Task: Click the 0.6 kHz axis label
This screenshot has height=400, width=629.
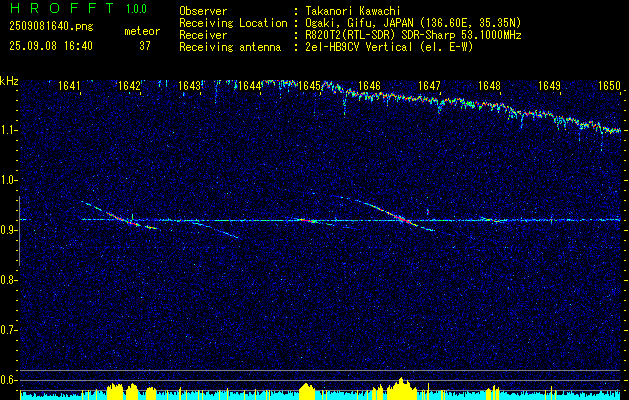Action: [x=8, y=380]
